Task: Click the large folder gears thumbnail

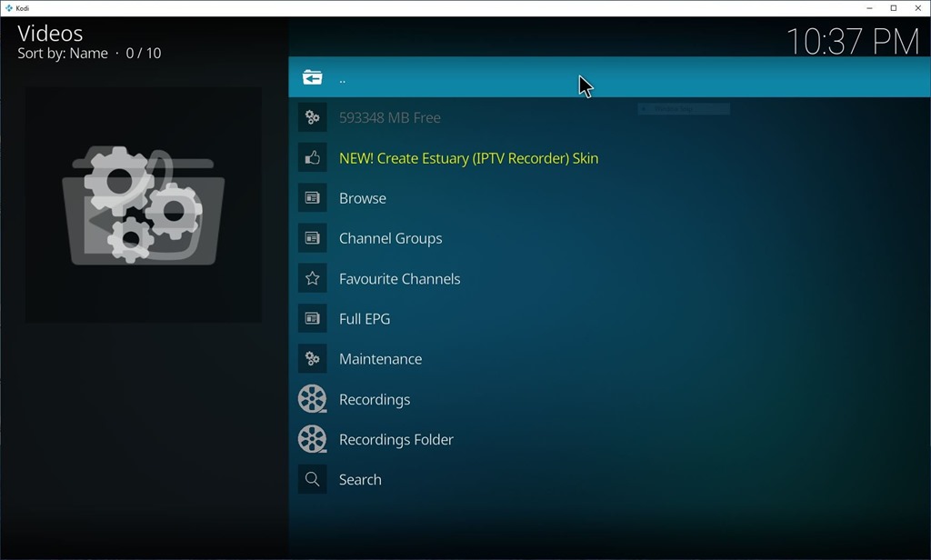Action: coord(143,205)
